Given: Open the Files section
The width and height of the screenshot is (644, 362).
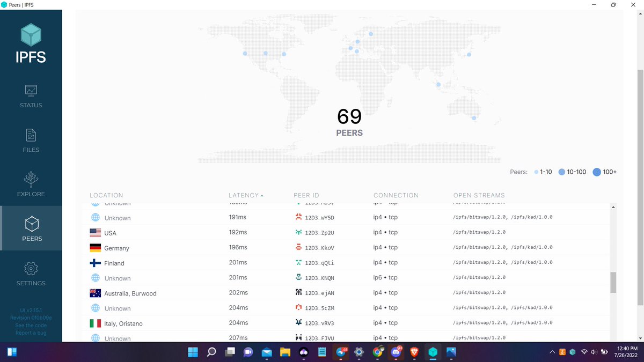Looking at the screenshot, I should 31,141.
